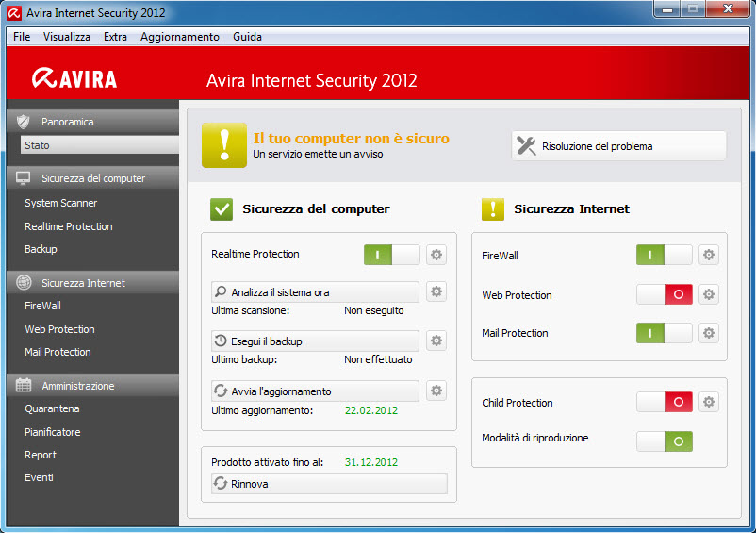The width and height of the screenshot is (756, 533).
Task: Open Realtime Protection settings gear
Action: click(436, 255)
